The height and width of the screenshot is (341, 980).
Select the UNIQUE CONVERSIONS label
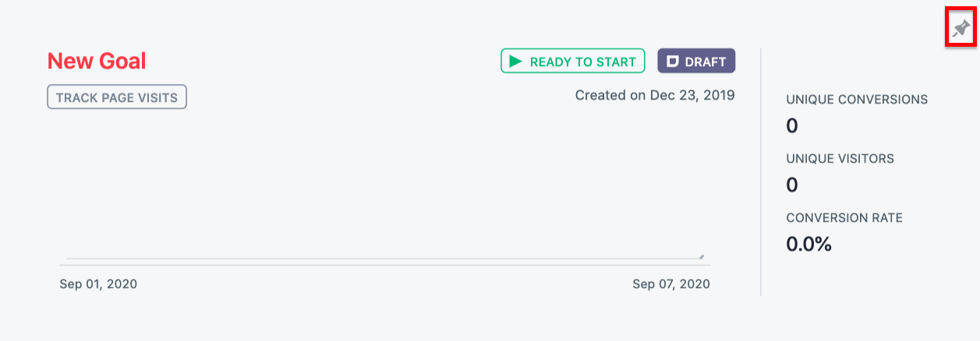[857, 100]
